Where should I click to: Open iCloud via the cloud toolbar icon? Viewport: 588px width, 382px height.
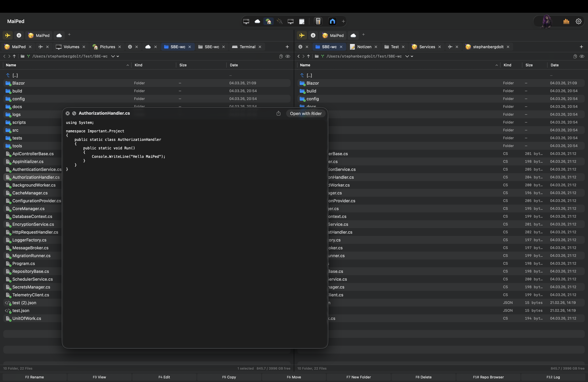click(257, 21)
